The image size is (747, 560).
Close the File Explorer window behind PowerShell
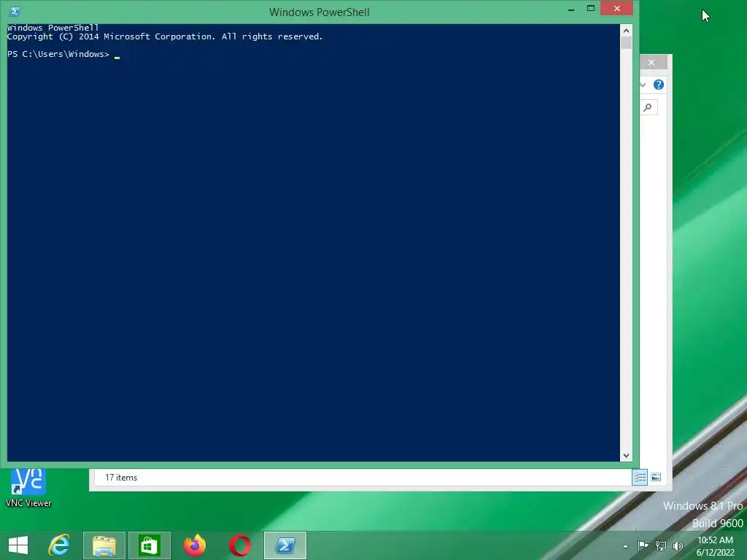click(651, 63)
